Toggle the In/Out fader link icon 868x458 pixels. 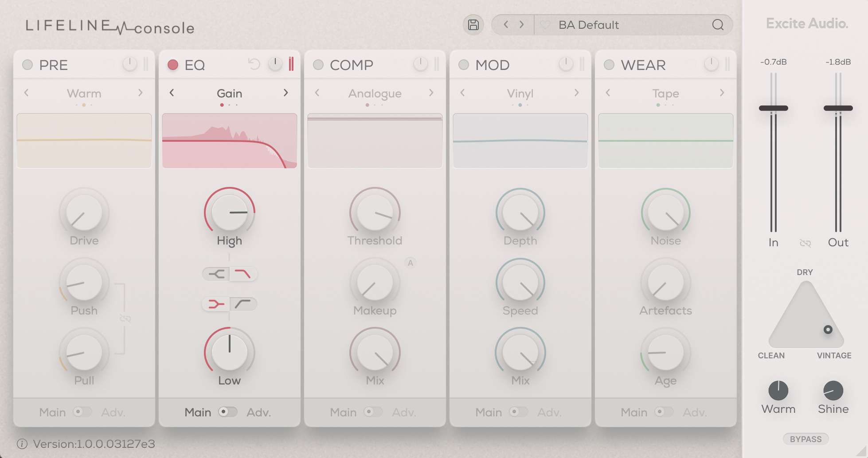pyautogui.click(x=805, y=243)
